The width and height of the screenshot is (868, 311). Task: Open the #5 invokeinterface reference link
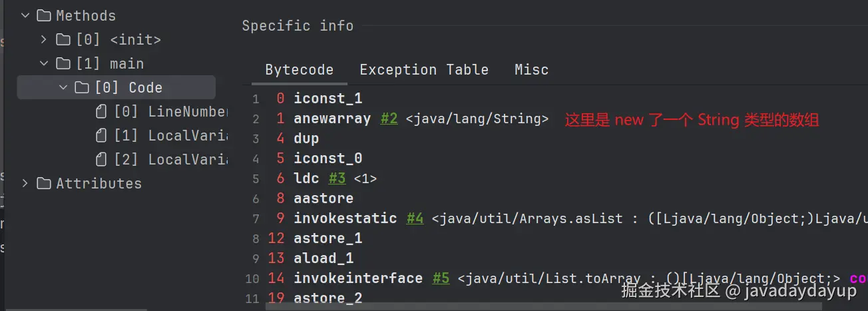[x=441, y=278]
